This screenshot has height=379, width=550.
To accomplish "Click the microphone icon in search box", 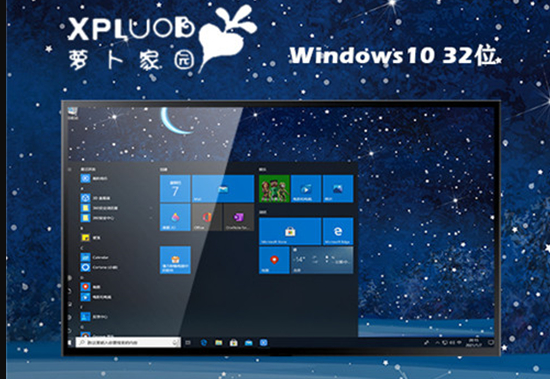I will (x=175, y=342).
